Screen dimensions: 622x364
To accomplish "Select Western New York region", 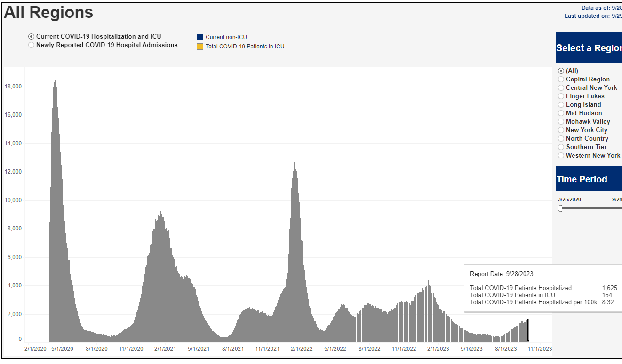I will click(561, 156).
